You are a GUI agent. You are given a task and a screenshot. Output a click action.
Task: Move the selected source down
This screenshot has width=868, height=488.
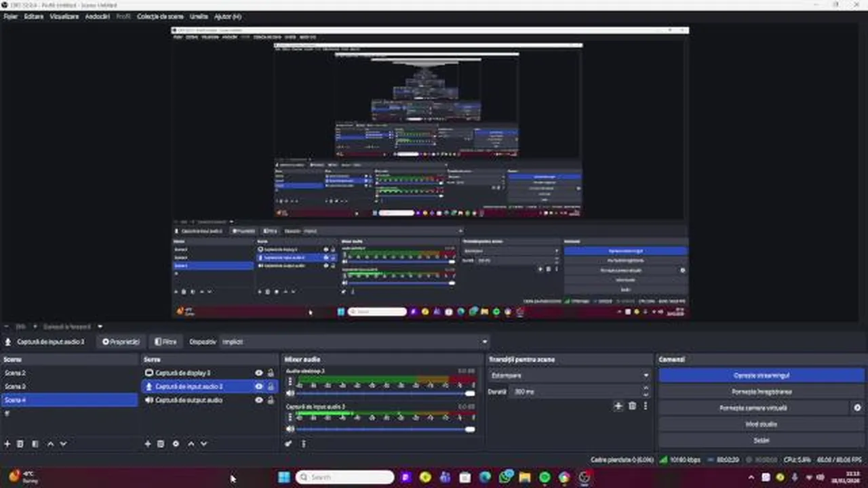pyautogui.click(x=203, y=444)
